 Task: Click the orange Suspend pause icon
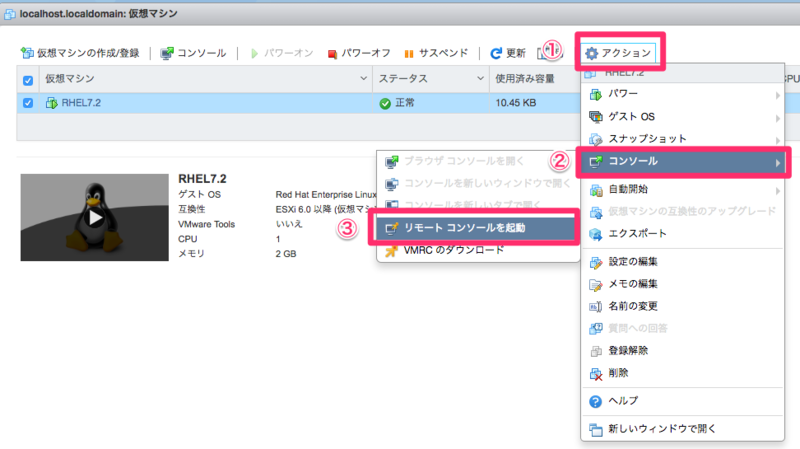point(409,54)
